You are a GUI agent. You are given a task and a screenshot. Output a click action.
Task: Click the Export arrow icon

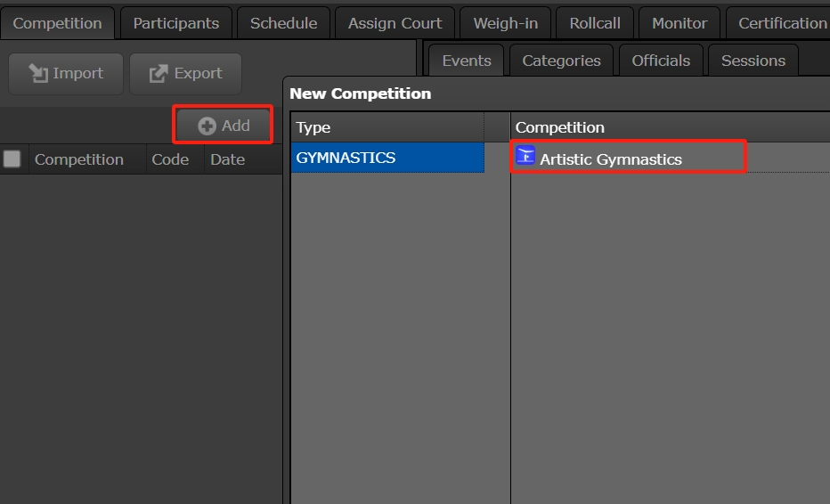coord(159,73)
